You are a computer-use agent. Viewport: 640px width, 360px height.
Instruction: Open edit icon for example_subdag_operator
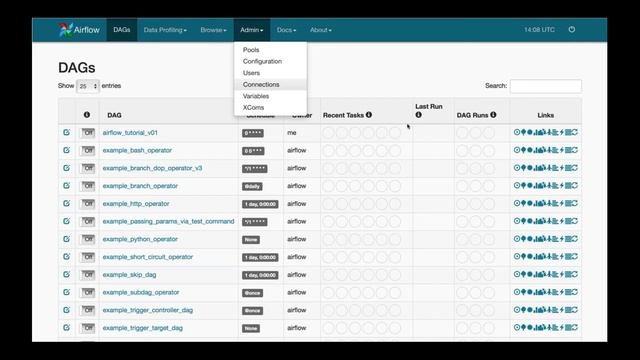click(x=67, y=292)
